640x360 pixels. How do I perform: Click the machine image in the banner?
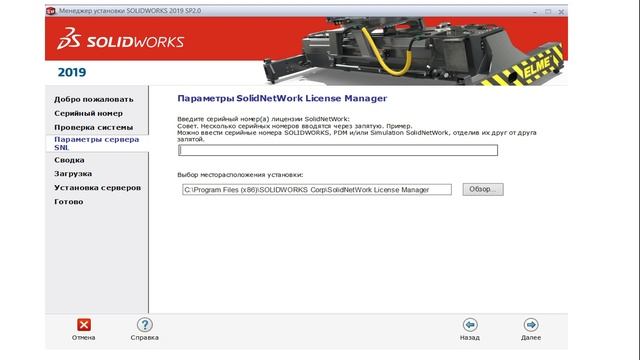[x=413, y=51]
